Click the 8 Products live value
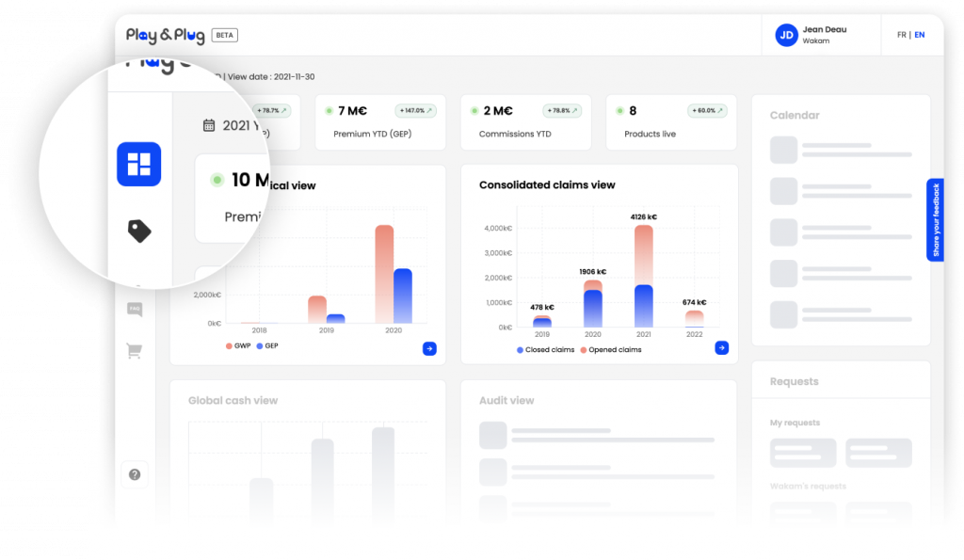Screen dimensions: 964x560 point(633,111)
